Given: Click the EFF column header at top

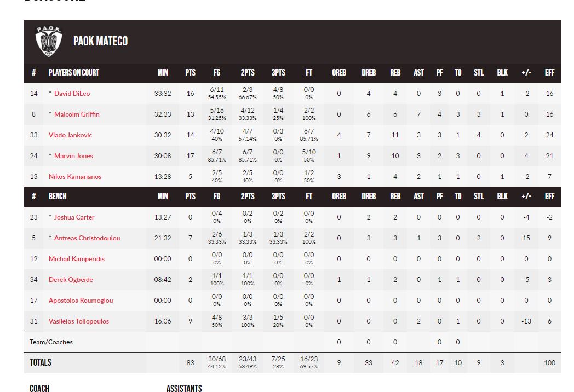Looking at the screenshot, I should [549, 72].
